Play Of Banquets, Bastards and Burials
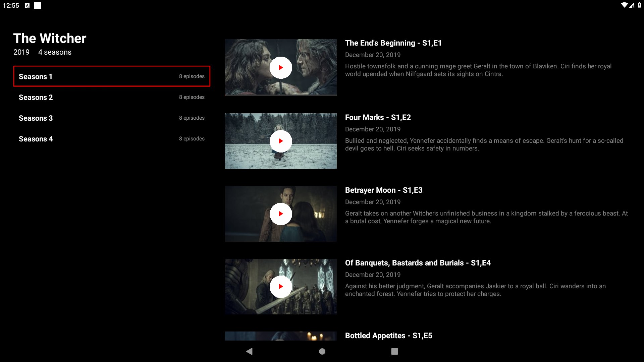The image size is (644, 362). point(281,287)
